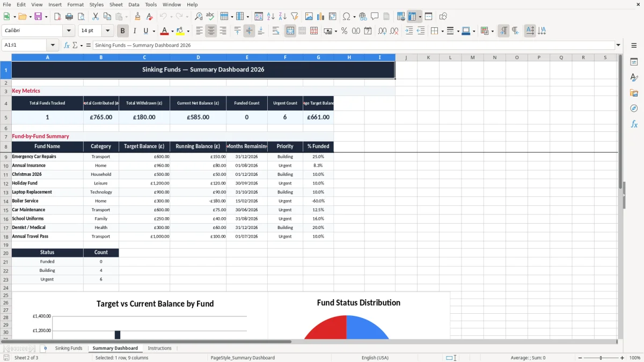Click the Export as PDF icon
Screen dimensions: 644x362
pyautogui.click(x=57, y=17)
